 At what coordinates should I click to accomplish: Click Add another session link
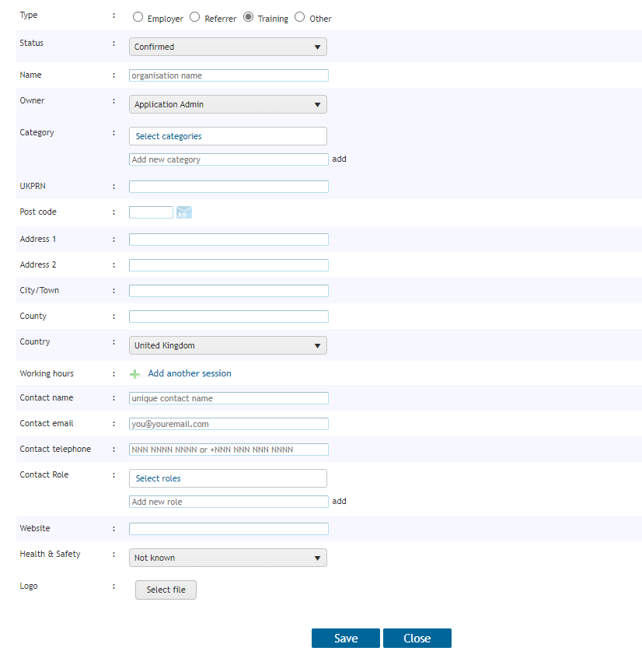[x=190, y=373]
